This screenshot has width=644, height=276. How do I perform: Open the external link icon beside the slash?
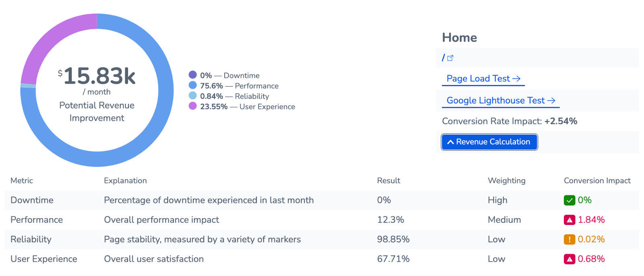coord(450,58)
